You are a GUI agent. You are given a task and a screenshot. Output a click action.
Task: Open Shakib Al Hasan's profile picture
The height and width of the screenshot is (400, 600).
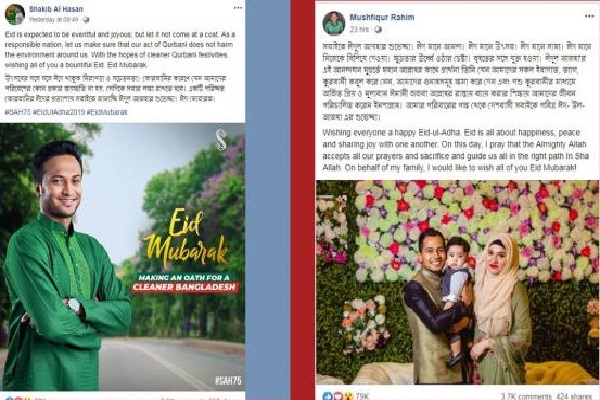click(x=15, y=14)
